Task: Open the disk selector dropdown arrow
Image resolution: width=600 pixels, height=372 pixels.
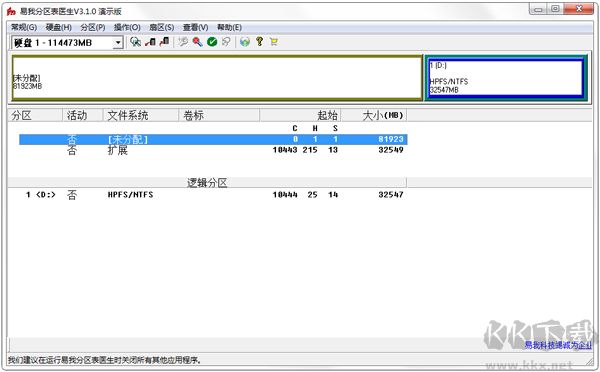Action: (118, 42)
